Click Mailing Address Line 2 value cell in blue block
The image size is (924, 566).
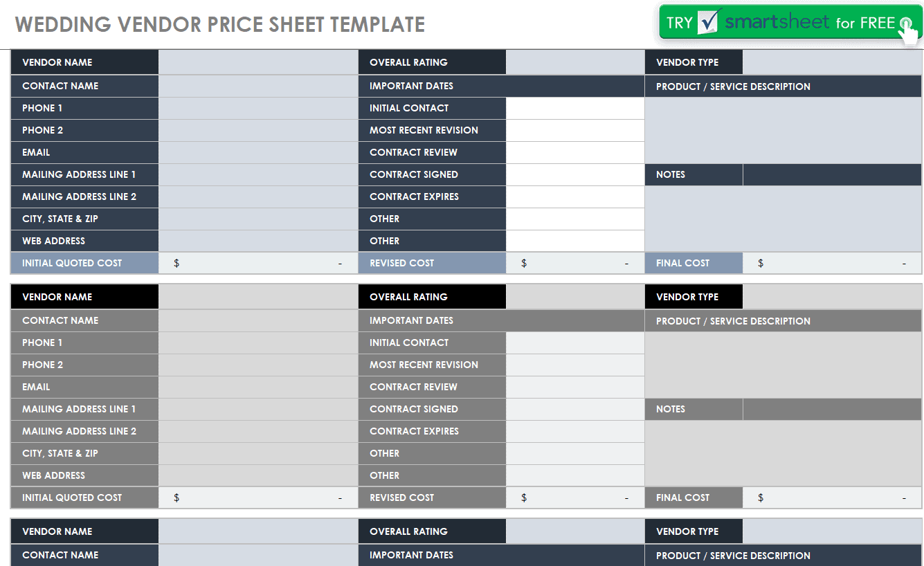coord(258,197)
